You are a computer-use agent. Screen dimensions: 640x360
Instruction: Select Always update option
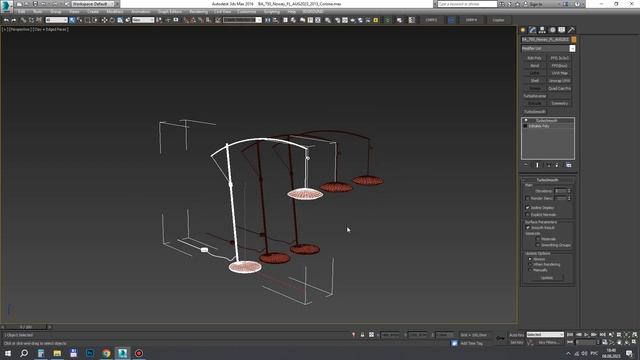point(530,259)
